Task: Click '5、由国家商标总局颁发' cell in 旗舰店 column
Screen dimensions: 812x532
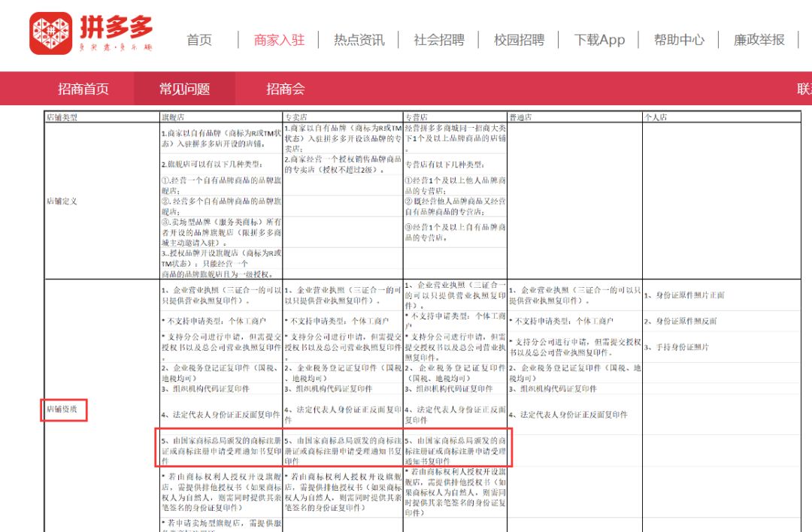Action: click(x=221, y=450)
